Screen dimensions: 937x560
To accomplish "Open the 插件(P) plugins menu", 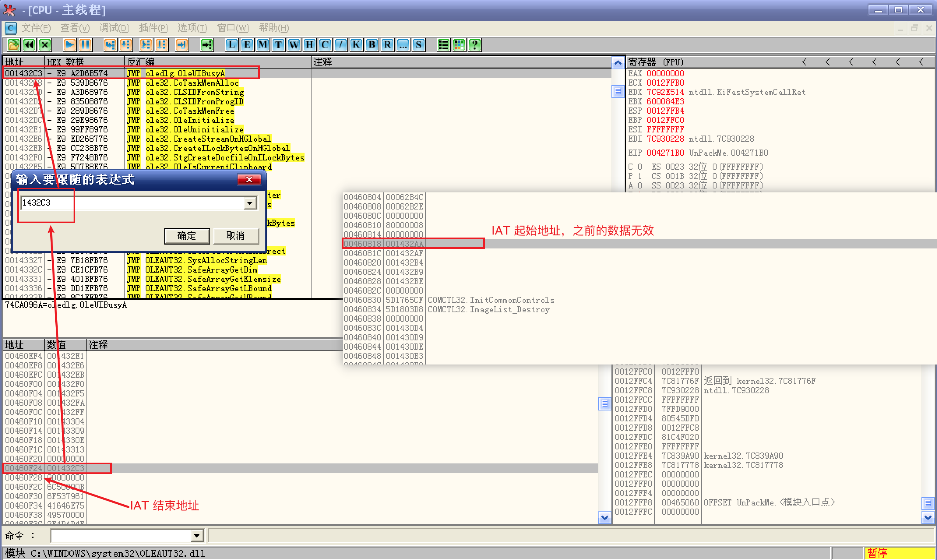I will 153,28.
